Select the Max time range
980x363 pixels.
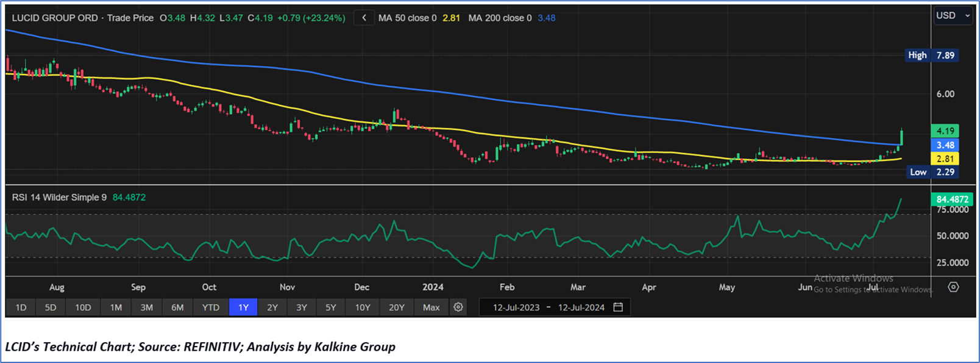(431, 307)
